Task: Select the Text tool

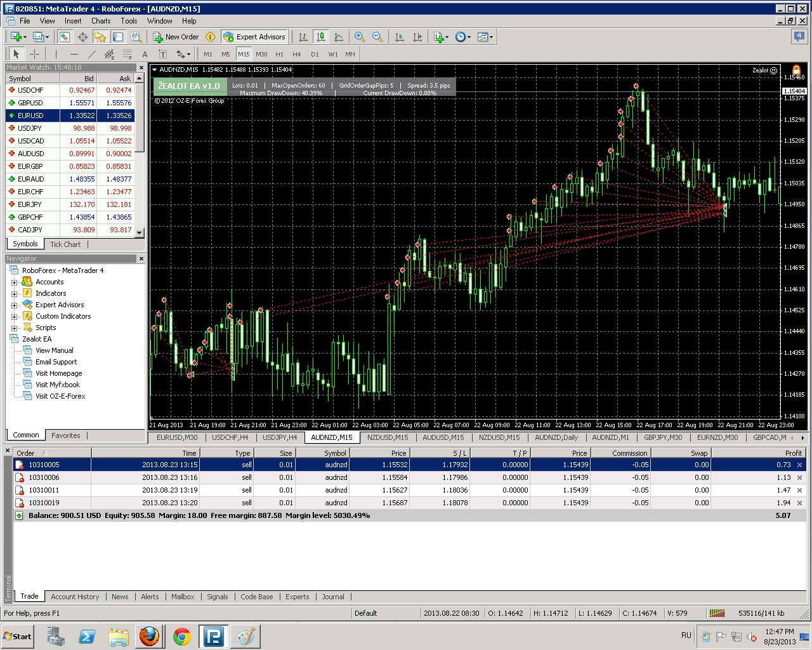Action: (x=145, y=54)
